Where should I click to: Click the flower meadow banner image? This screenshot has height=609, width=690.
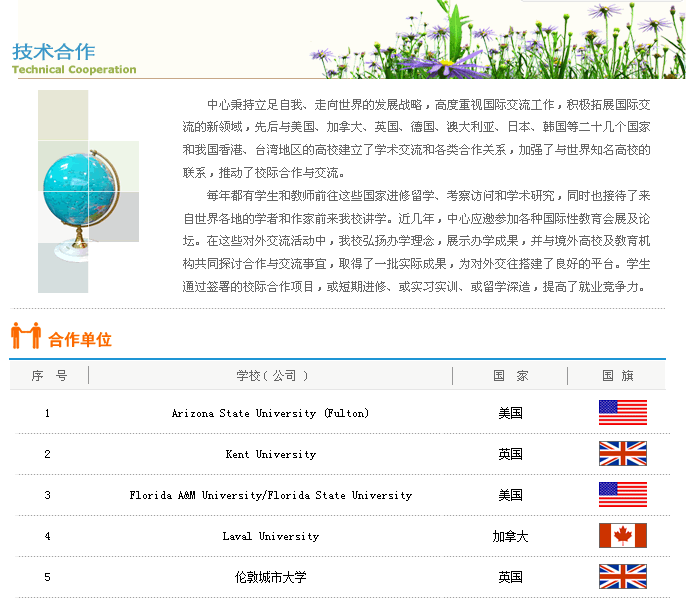coord(497,40)
